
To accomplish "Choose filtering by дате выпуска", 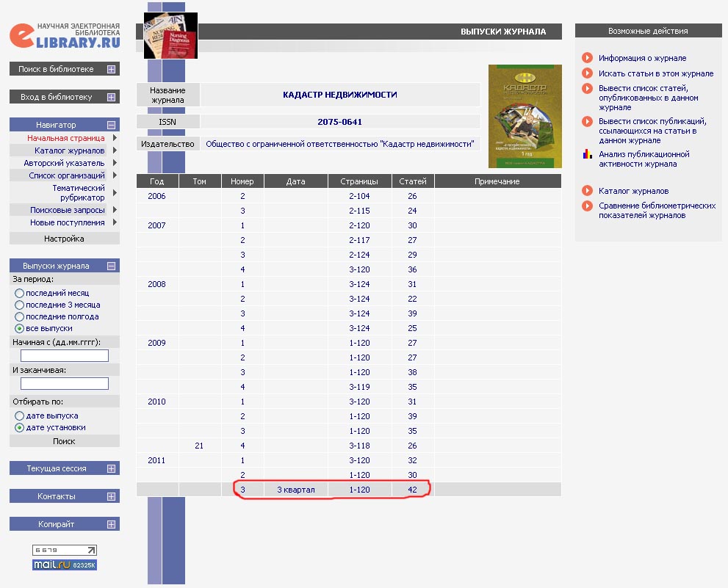I will 19,415.
